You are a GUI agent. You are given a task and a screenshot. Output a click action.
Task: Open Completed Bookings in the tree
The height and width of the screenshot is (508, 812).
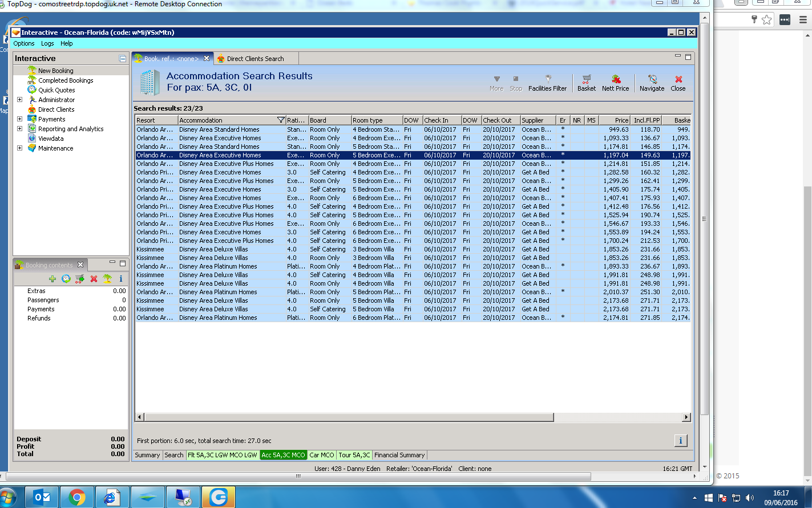click(x=66, y=80)
